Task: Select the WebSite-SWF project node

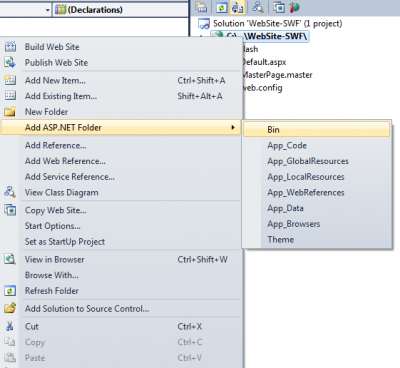Action: [260, 36]
